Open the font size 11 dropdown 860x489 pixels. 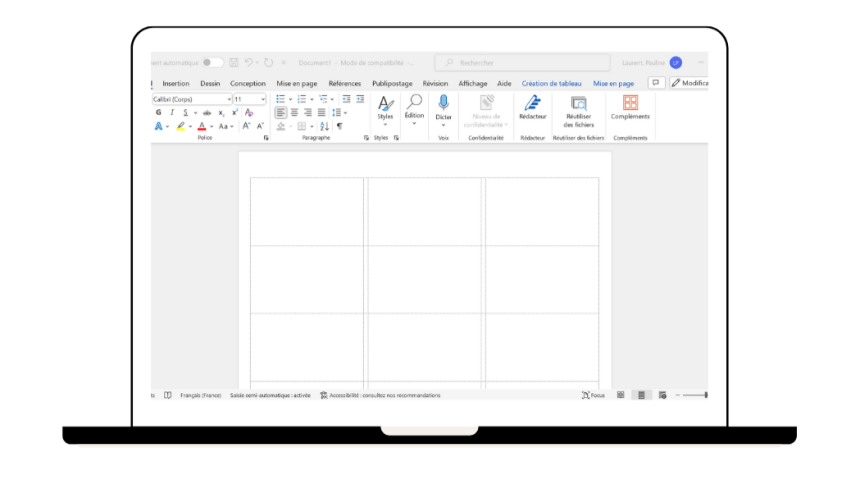[x=263, y=99]
